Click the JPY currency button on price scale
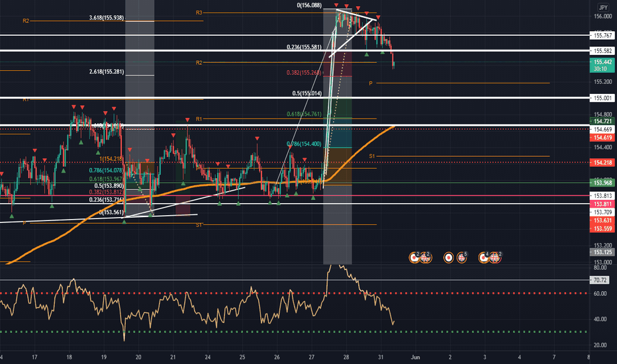This screenshot has height=364, width=617. [x=603, y=7]
